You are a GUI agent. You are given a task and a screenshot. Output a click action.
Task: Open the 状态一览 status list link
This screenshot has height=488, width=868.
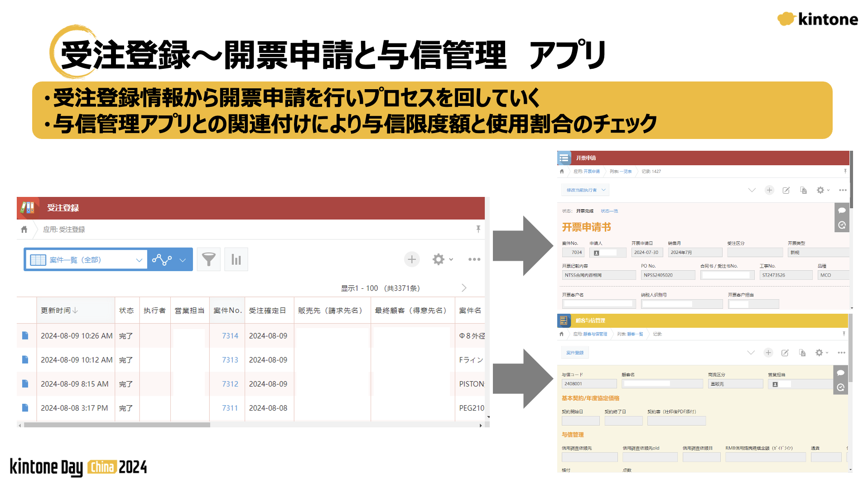609,211
